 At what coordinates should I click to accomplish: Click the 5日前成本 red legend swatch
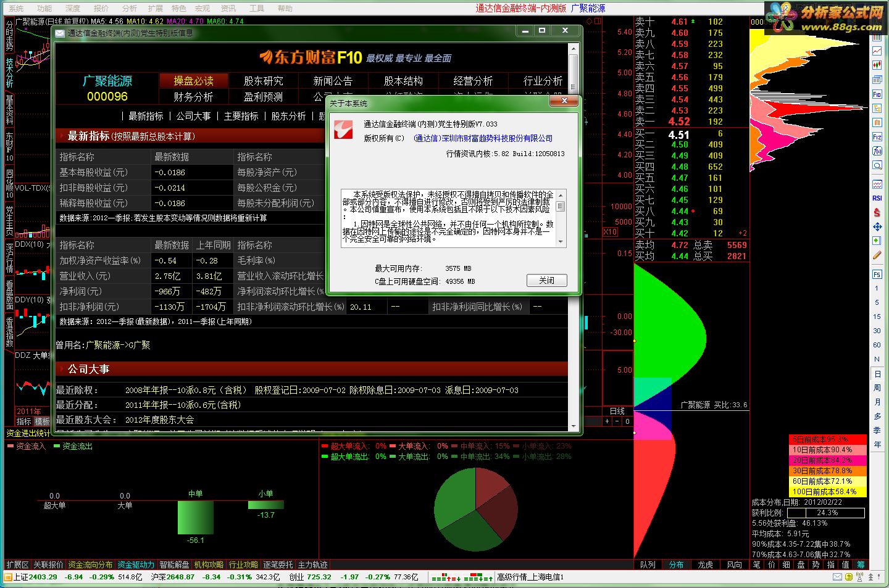pos(828,439)
